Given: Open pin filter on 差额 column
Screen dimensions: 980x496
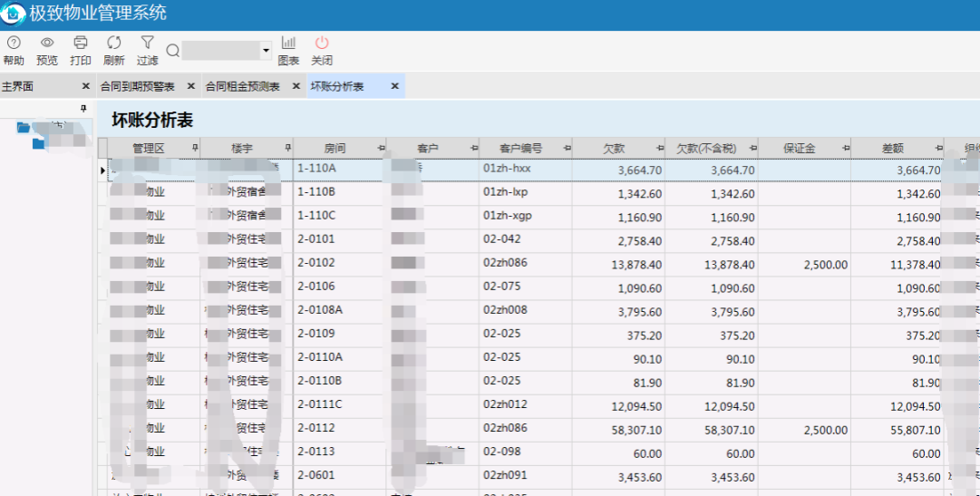Looking at the screenshot, I should tap(938, 148).
